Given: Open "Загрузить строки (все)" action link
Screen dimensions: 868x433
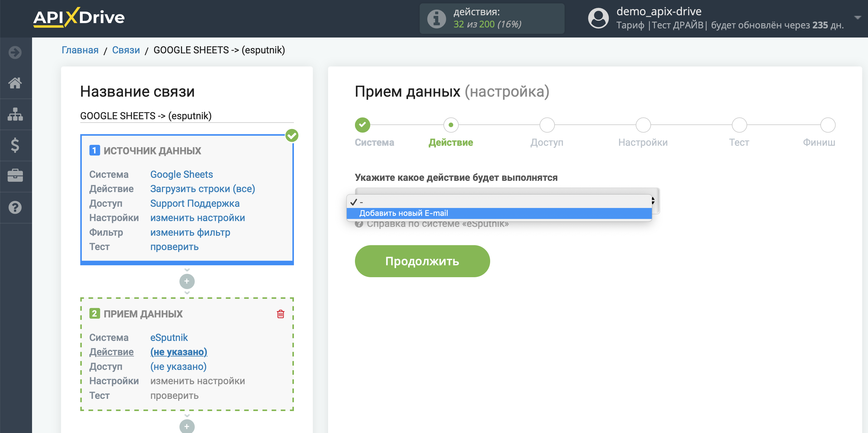Looking at the screenshot, I should click(203, 189).
